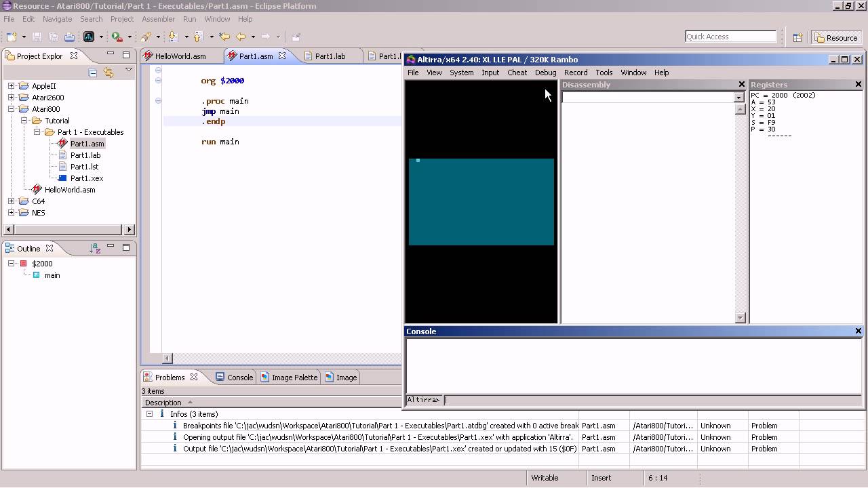Click the Open Perspective icon
This screenshot has height=488, width=868.
point(798,38)
